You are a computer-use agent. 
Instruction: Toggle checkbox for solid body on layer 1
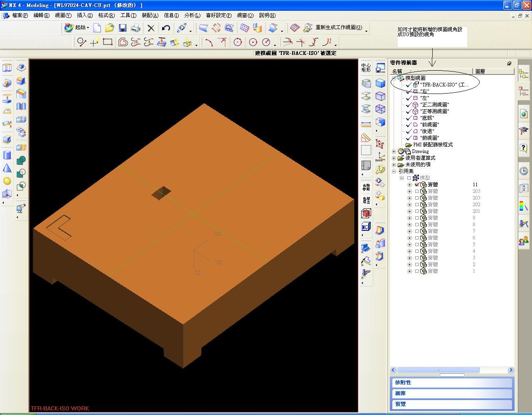[x=417, y=271]
